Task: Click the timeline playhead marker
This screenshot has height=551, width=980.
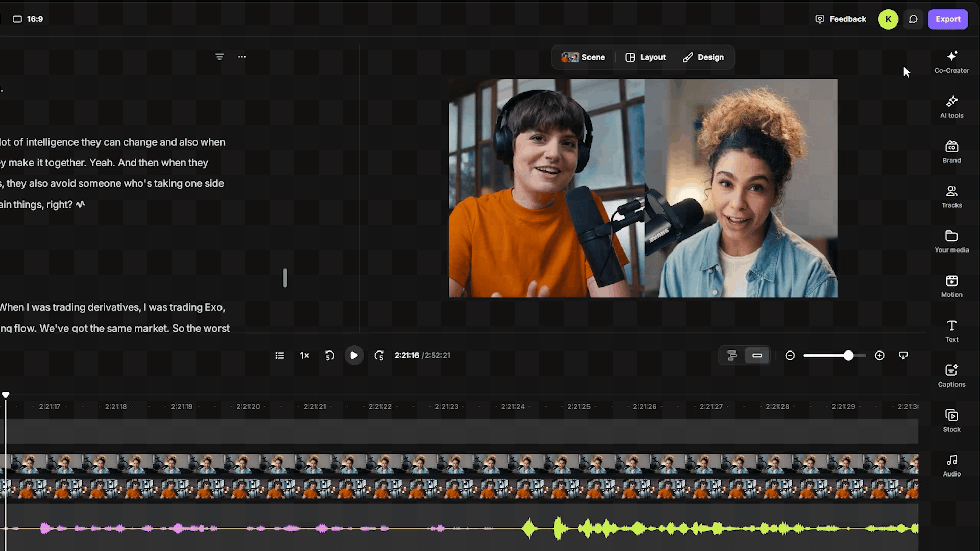Action: [6, 395]
